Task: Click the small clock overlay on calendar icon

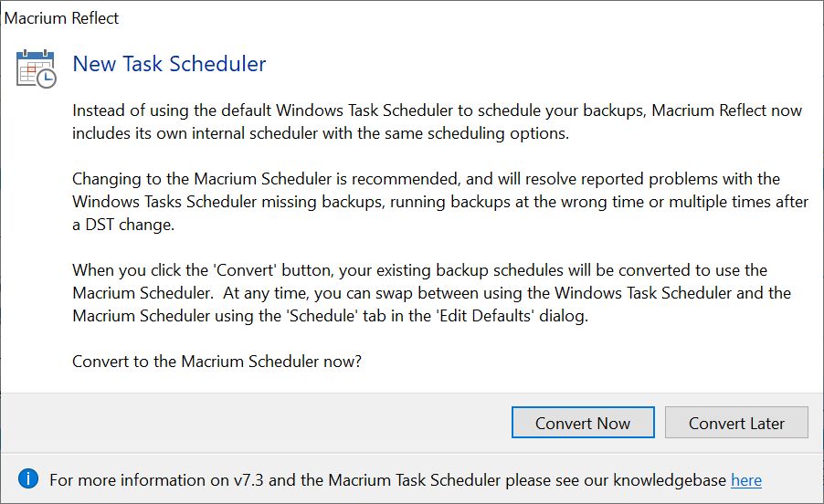Action: [47, 79]
